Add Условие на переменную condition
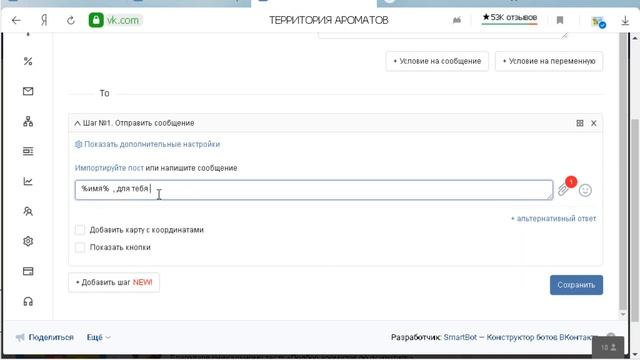 coord(549,61)
